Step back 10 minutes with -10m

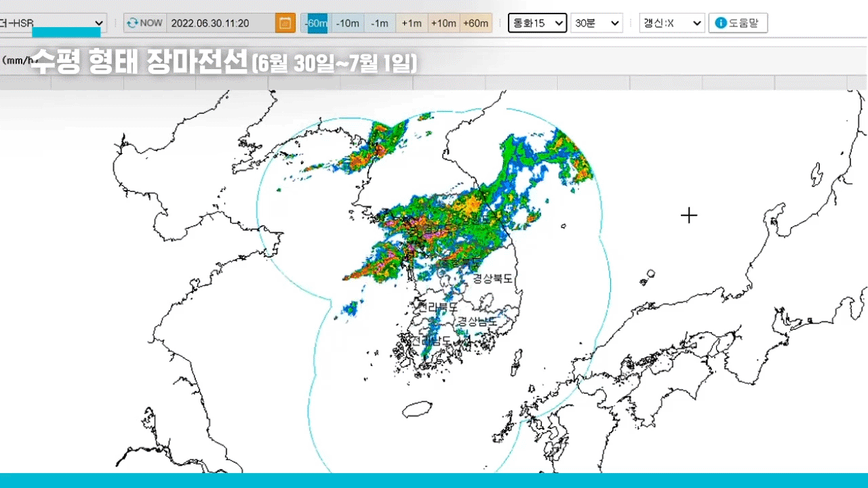pyautogui.click(x=348, y=23)
